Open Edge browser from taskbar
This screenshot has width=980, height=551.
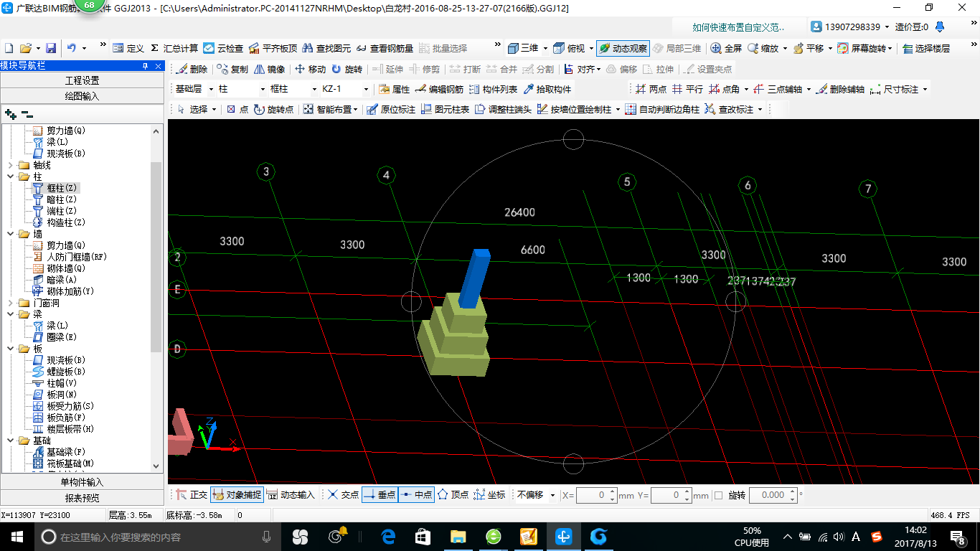389,536
